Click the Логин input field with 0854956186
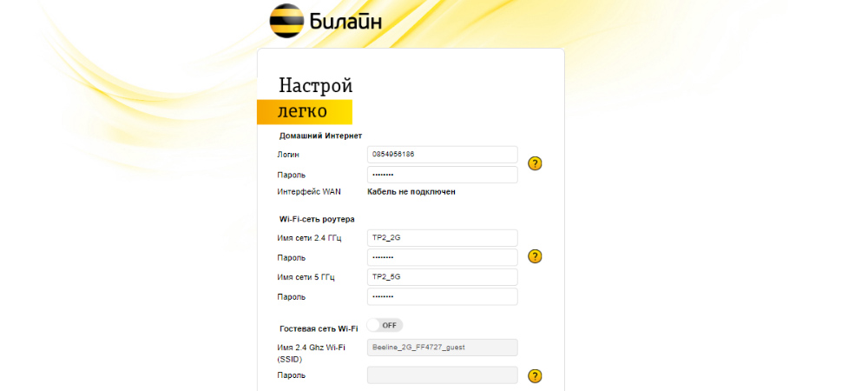 click(443, 155)
